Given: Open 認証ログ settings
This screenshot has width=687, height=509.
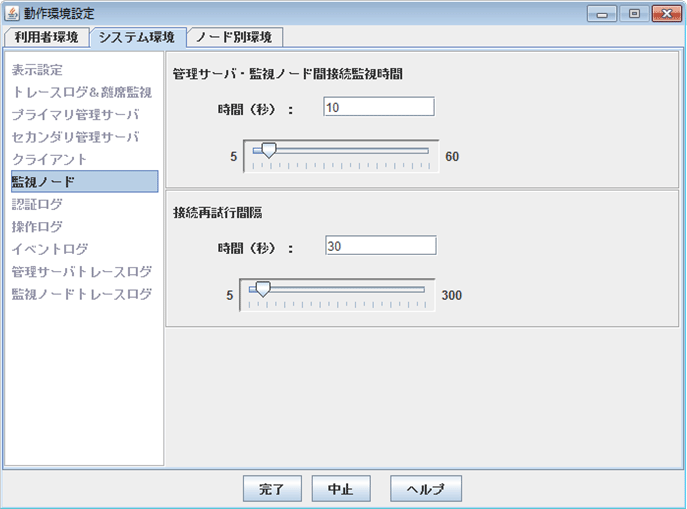Looking at the screenshot, I should tap(37, 204).
